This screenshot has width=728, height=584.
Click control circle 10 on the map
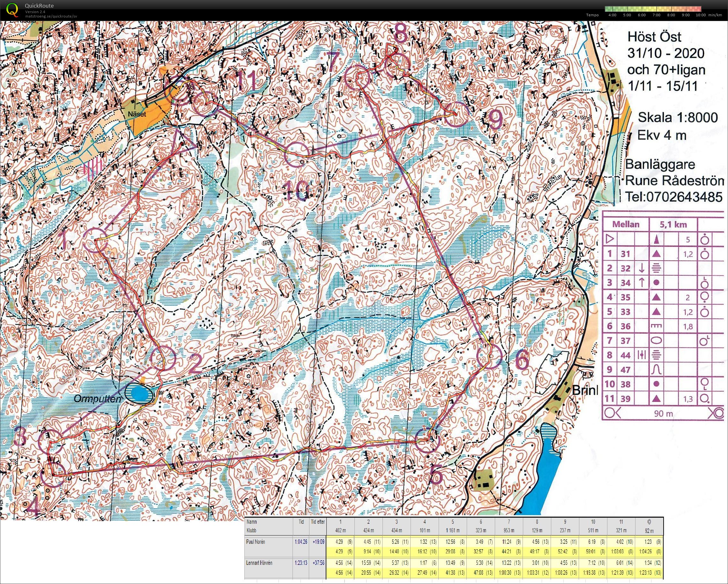[296, 155]
